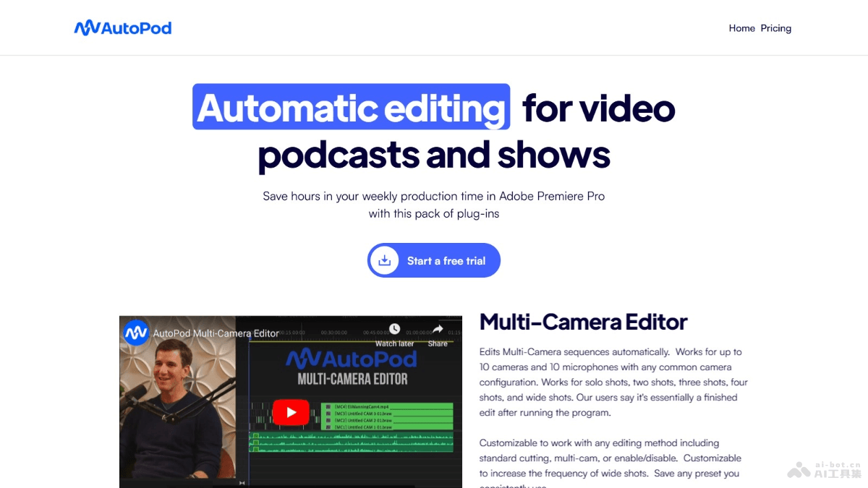Click the large AutoPod logo inside video

click(x=351, y=359)
